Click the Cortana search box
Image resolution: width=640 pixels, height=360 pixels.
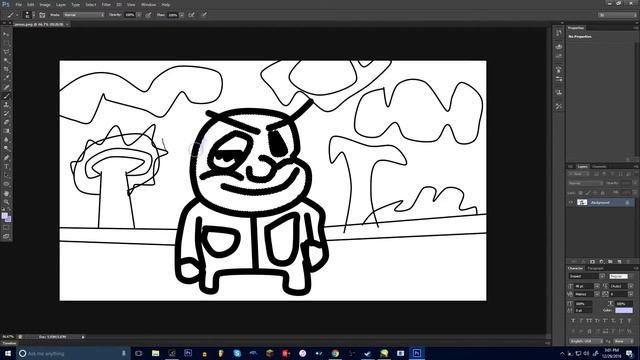[x=73, y=353]
